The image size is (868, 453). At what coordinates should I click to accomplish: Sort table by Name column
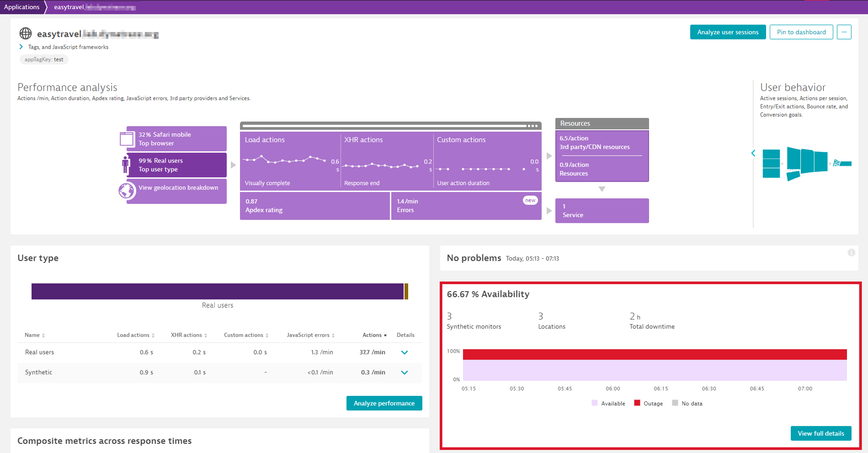(x=35, y=335)
